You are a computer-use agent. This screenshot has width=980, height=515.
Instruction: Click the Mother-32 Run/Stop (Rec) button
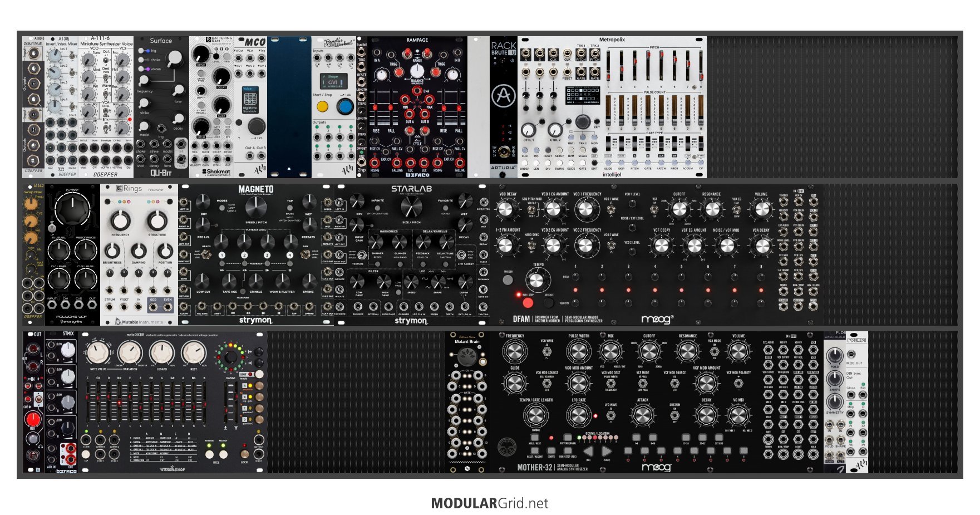568,451
